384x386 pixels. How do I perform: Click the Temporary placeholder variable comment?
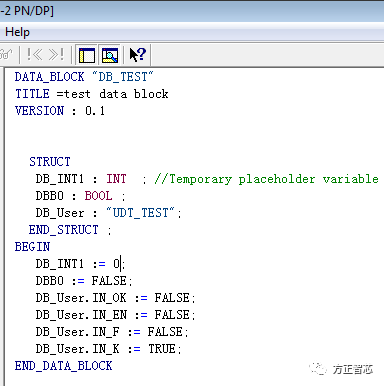tap(267, 179)
